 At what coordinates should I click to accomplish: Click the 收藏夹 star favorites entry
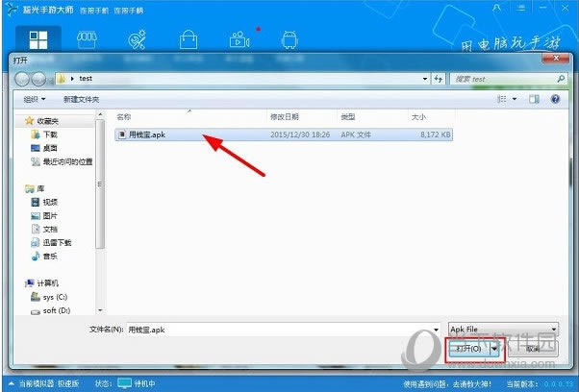coord(41,121)
